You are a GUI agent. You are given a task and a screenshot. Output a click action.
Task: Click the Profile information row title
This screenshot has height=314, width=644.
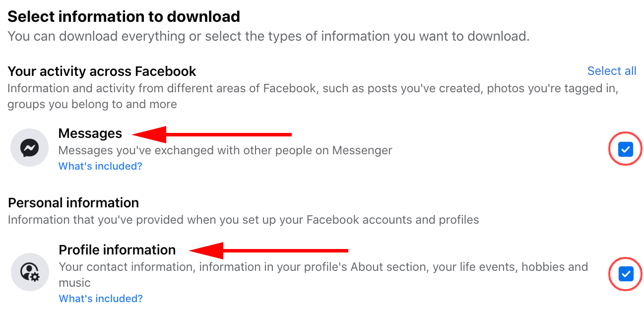117,250
